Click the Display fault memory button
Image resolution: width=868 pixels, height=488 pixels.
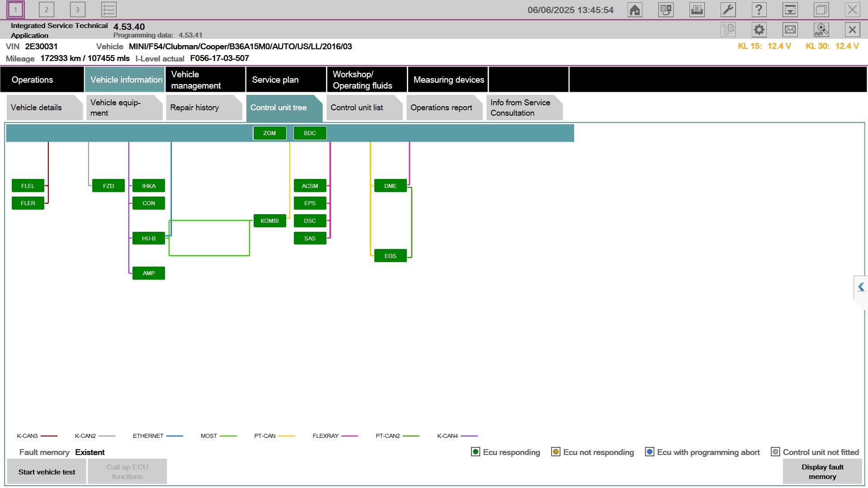822,472
